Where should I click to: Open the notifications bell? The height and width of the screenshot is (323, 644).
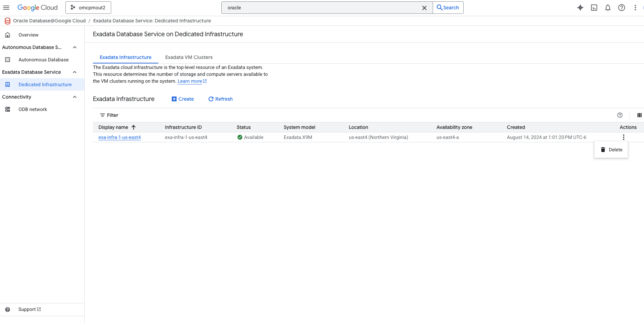point(608,8)
